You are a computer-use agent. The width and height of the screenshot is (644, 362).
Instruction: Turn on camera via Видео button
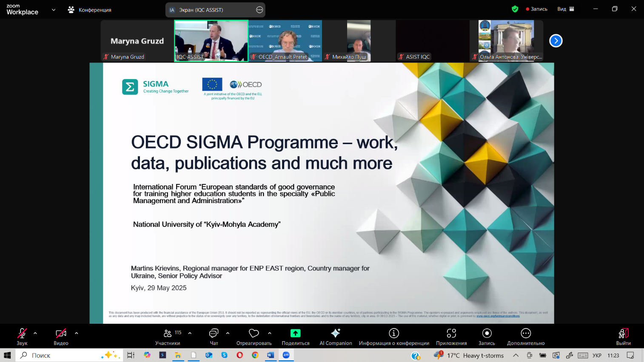coord(61,337)
